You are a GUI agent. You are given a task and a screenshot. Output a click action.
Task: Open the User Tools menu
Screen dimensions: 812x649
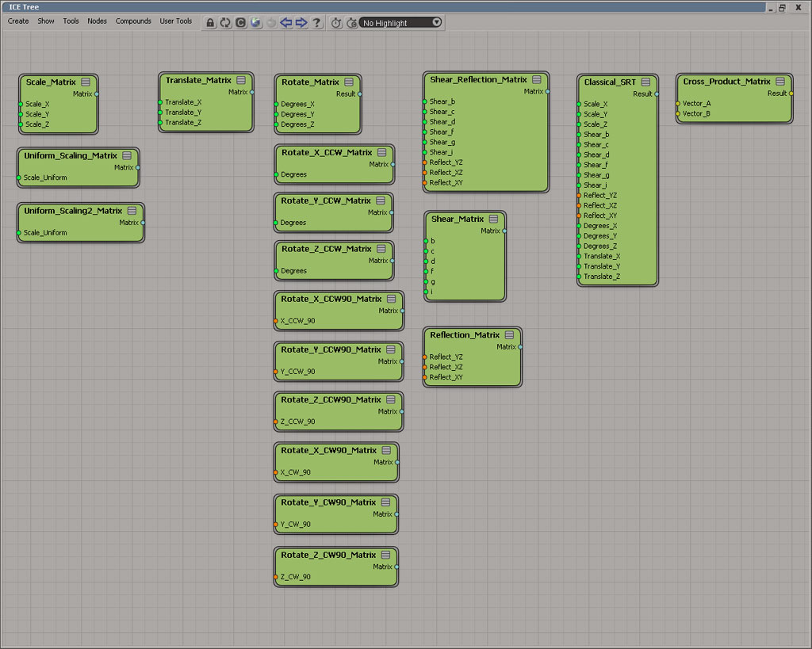[176, 21]
